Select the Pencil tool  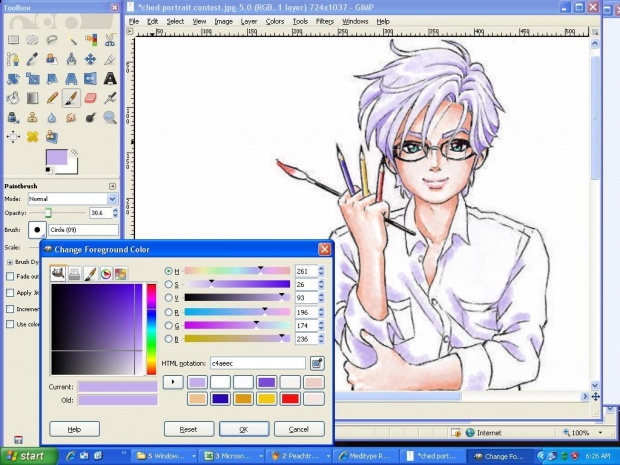[52, 98]
